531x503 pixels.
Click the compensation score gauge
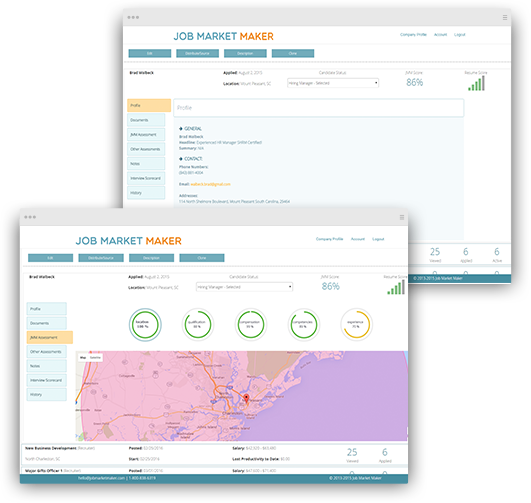tap(251, 324)
